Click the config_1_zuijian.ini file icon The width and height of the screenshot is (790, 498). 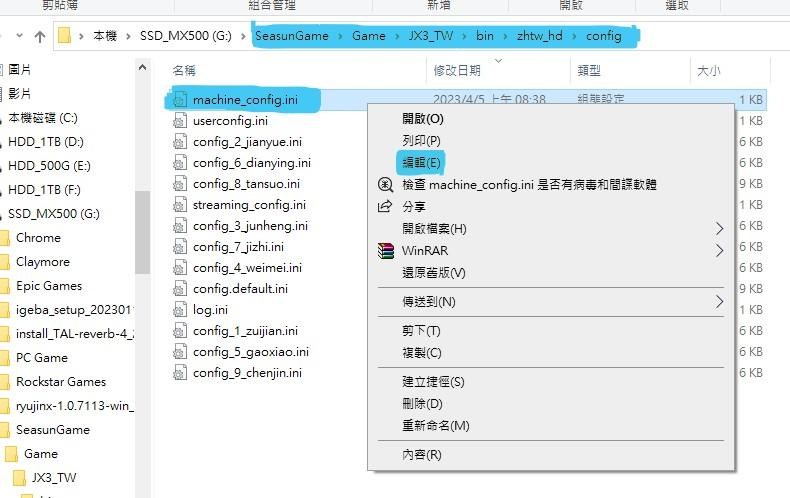pyautogui.click(x=180, y=331)
